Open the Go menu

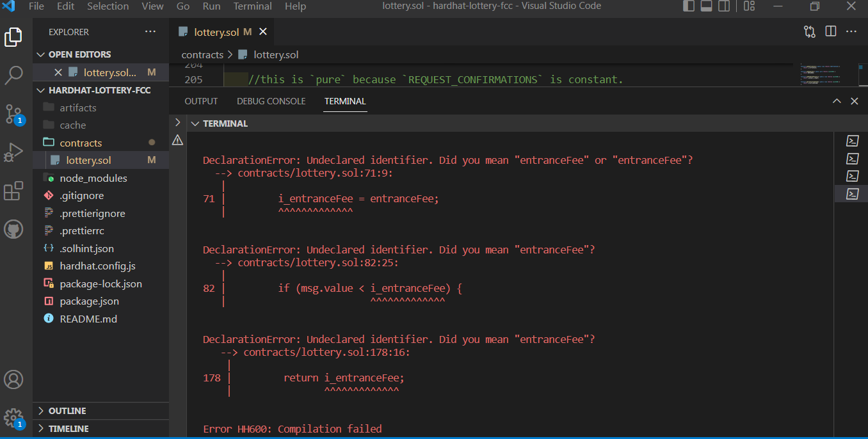pyautogui.click(x=183, y=6)
